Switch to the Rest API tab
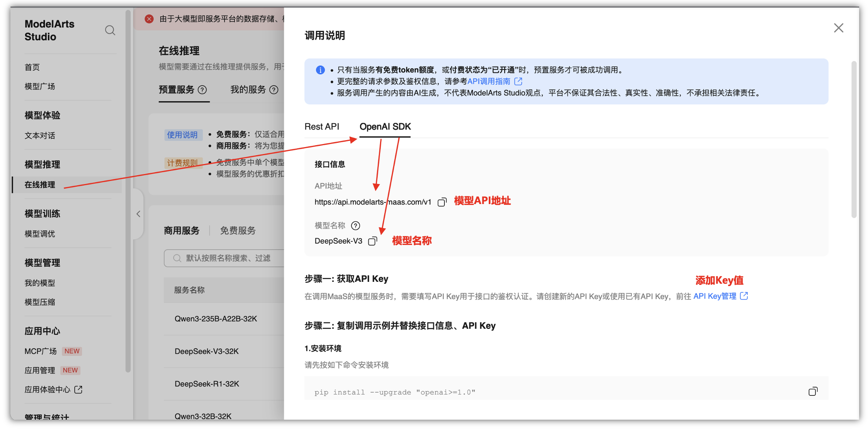This screenshot has width=868, height=432. (x=322, y=126)
